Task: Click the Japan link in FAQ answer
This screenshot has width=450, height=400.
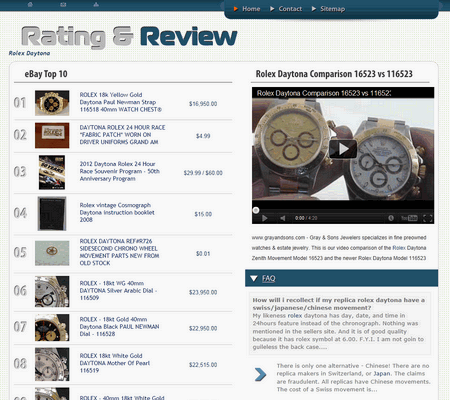Action: [x=382, y=374]
